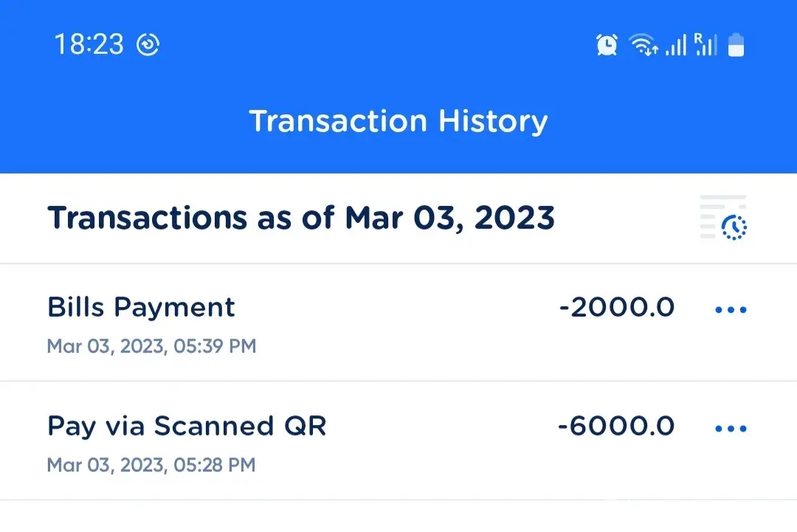Viewport: 797px width, 532px height.
Task: Tap the Transaction History page title
Action: 398,121
